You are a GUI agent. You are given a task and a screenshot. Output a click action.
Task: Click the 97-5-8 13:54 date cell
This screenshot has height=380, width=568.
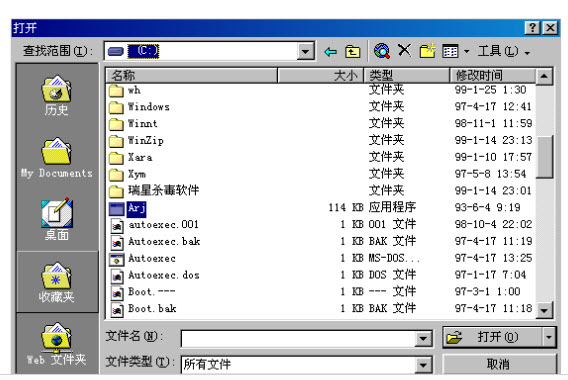[490, 174]
